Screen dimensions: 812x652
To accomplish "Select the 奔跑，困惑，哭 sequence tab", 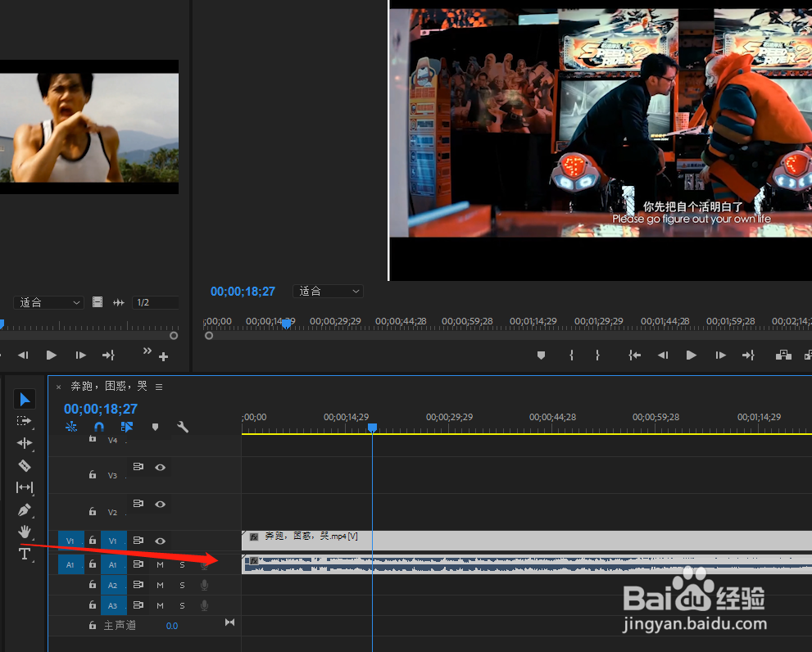I will point(109,387).
